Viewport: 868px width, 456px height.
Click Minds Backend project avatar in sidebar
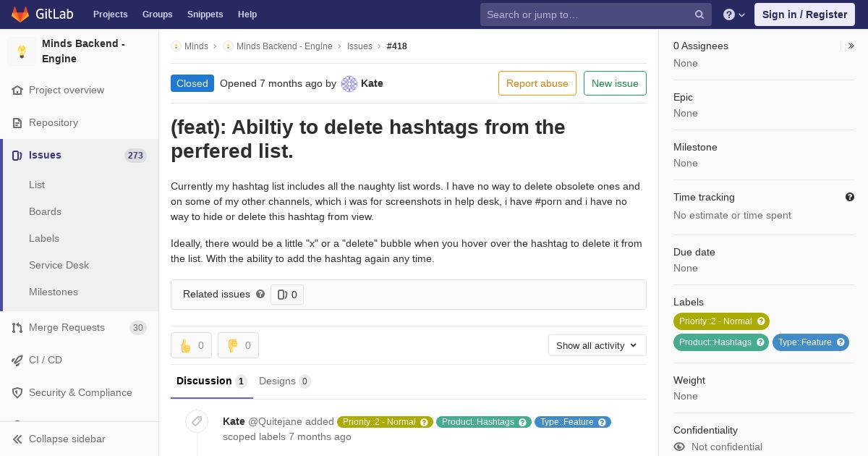[22, 51]
